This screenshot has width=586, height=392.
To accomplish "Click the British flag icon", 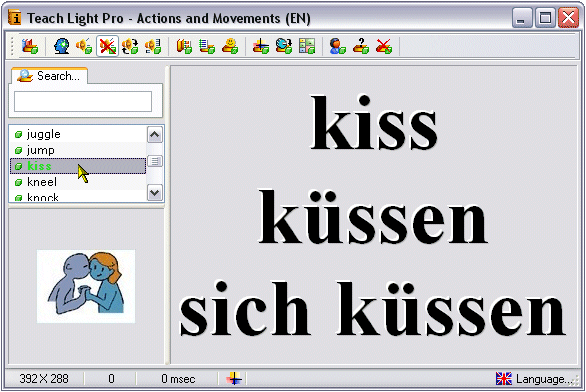I will [503, 379].
